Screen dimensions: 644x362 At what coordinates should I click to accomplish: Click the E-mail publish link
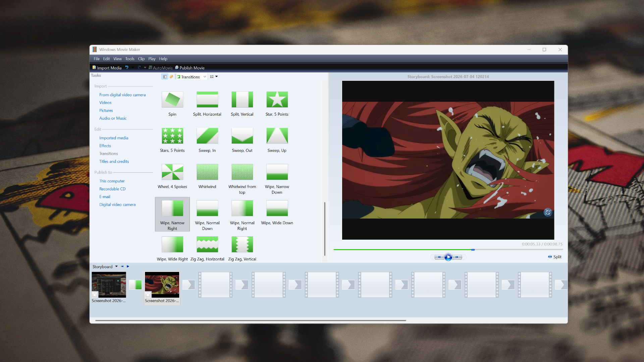105,197
